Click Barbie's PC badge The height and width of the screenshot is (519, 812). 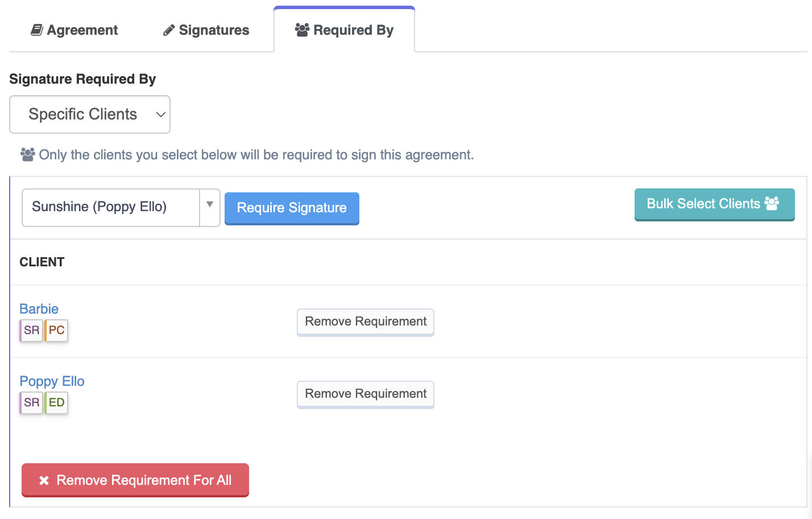(56, 330)
